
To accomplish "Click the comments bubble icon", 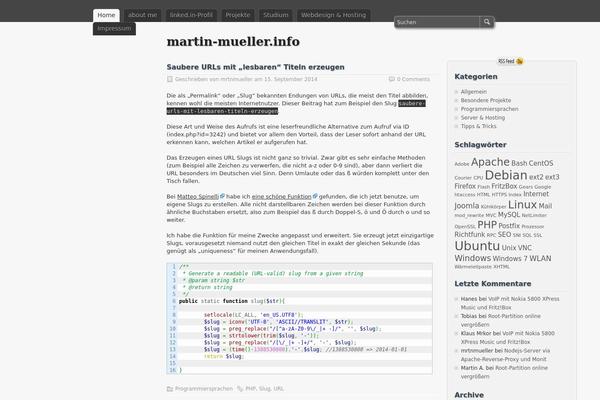I will pos(391,79).
